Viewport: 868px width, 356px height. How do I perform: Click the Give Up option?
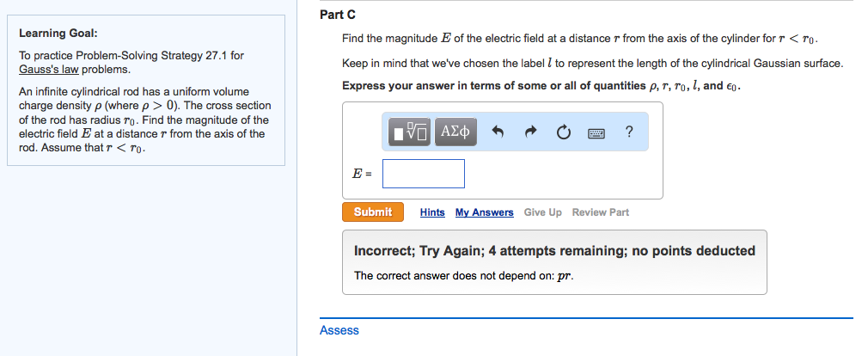(x=542, y=212)
